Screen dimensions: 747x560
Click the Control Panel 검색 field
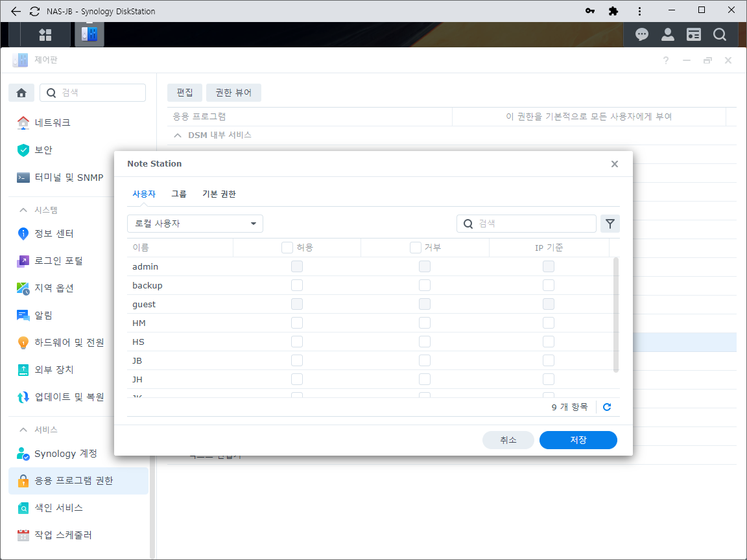(x=93, y=93)
